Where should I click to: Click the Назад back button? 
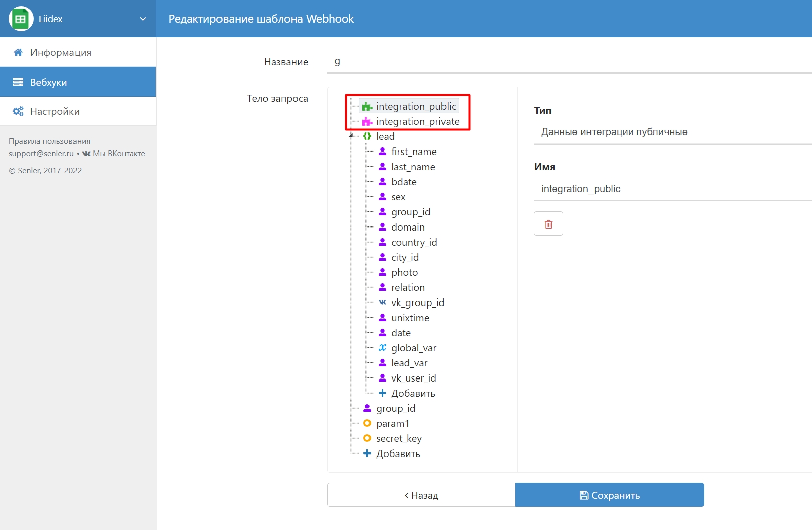click(x=421, y=495)
